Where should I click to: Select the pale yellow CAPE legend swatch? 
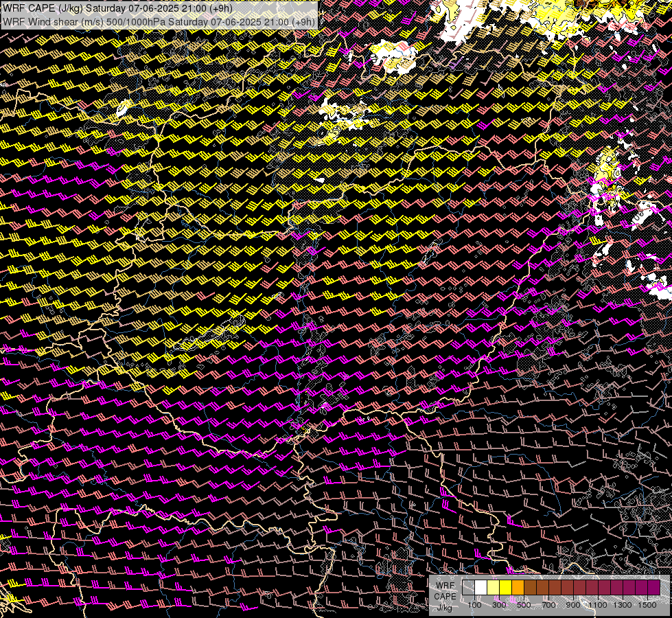click(494, 588)
